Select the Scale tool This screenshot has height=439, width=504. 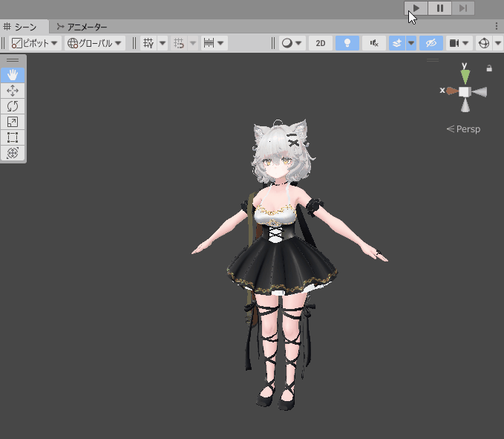pos(13,122)
